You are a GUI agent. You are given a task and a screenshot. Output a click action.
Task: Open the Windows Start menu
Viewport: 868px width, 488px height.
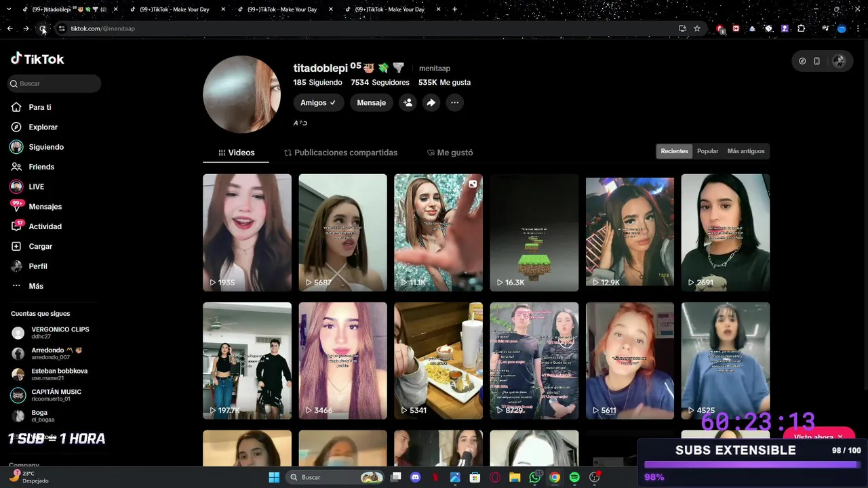274,477
